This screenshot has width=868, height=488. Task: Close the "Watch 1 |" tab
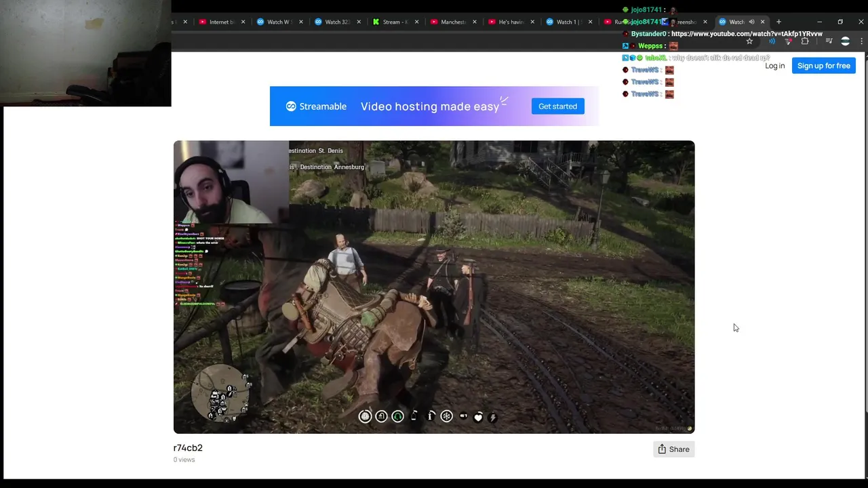[590, 22]
